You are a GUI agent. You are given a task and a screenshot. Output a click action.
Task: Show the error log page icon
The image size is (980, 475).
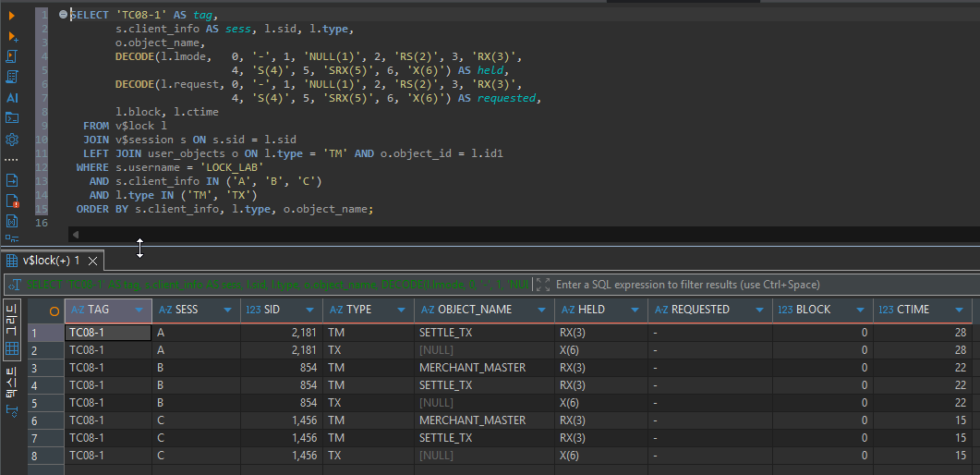tap(11, 201)
